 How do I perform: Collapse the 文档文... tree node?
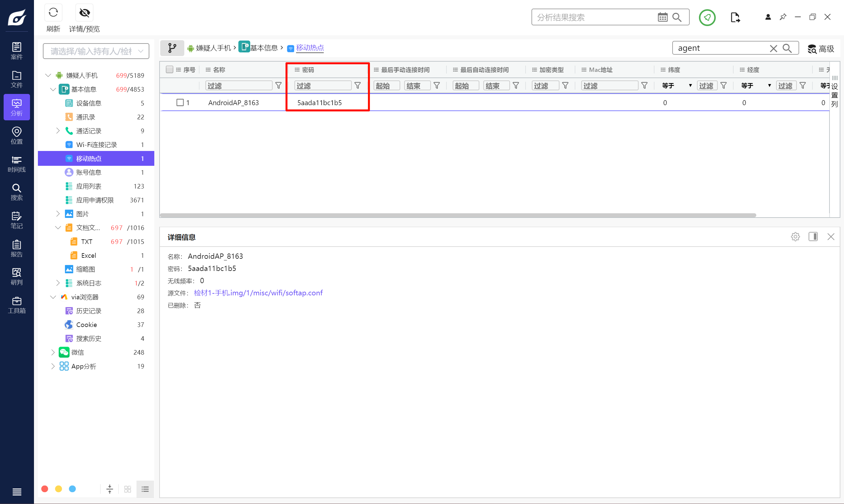pos(58,228)
